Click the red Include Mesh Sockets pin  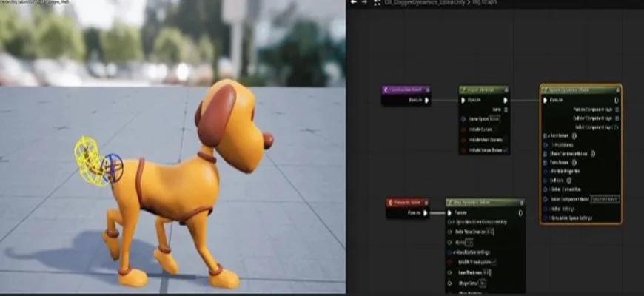(463, 140)
